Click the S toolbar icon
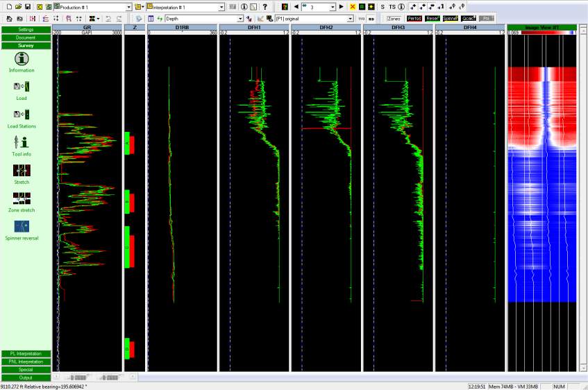This screenshot has height=390, width=588. point(383,7)
